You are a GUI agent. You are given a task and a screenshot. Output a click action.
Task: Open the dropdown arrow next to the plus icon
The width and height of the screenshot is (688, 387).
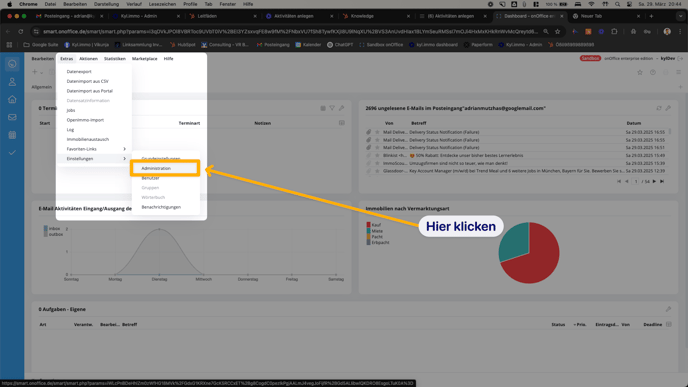pos(42,72)
